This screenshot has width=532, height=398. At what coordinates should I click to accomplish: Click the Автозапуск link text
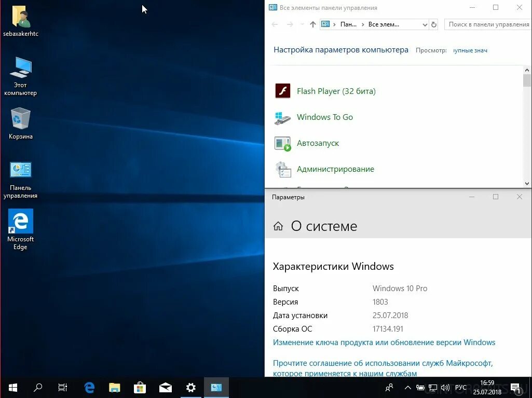pyautogui.click(x=318, y=143)
